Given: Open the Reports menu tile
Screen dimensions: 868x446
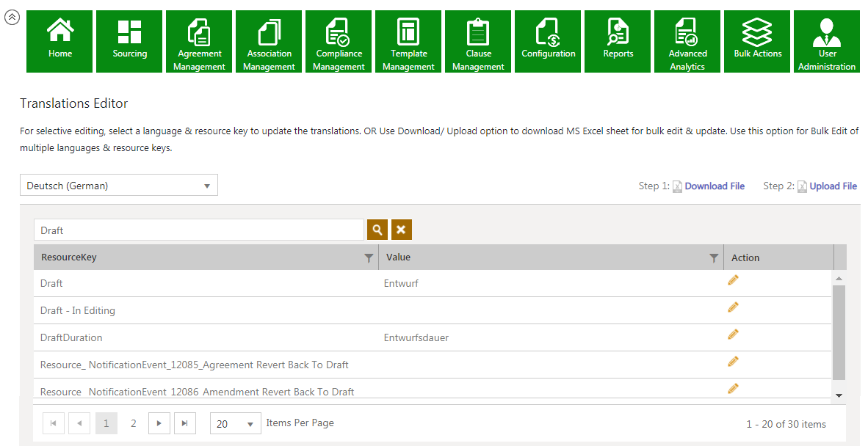Looking at the screenshot, I should 618,41.
